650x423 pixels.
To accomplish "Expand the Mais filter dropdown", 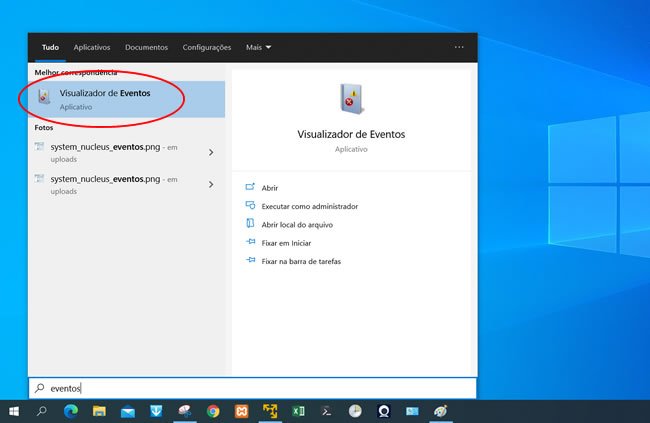I will (x=258, y=47).
